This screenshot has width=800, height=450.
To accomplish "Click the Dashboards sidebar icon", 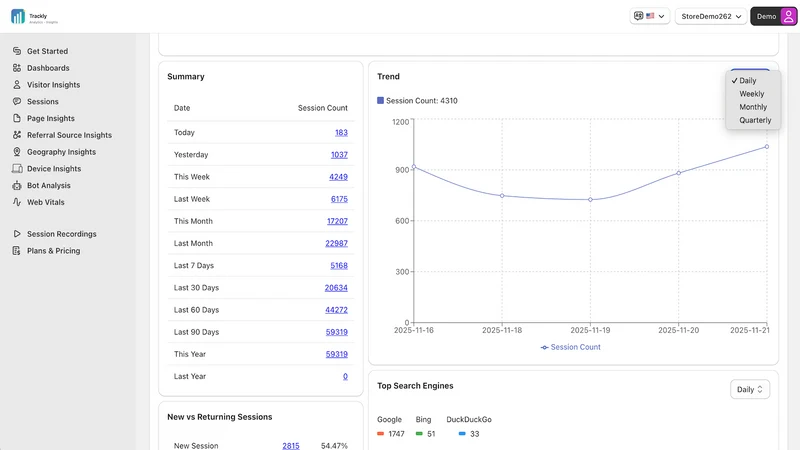I will point(17,68).
